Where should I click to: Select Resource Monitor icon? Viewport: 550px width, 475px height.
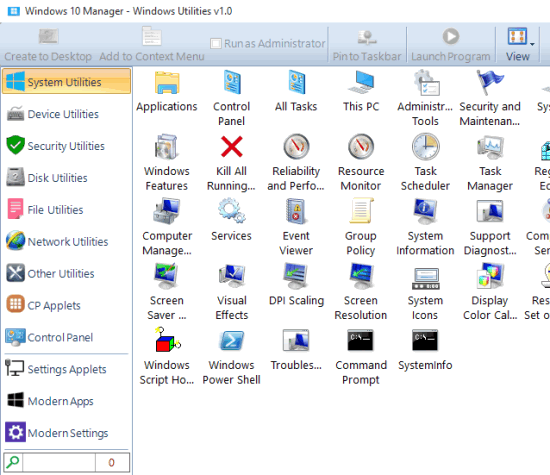361,147
